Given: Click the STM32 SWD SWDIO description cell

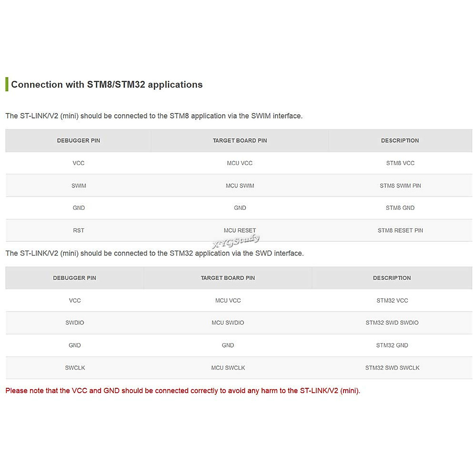Looking at the screenshot, I should click(392, 323).
